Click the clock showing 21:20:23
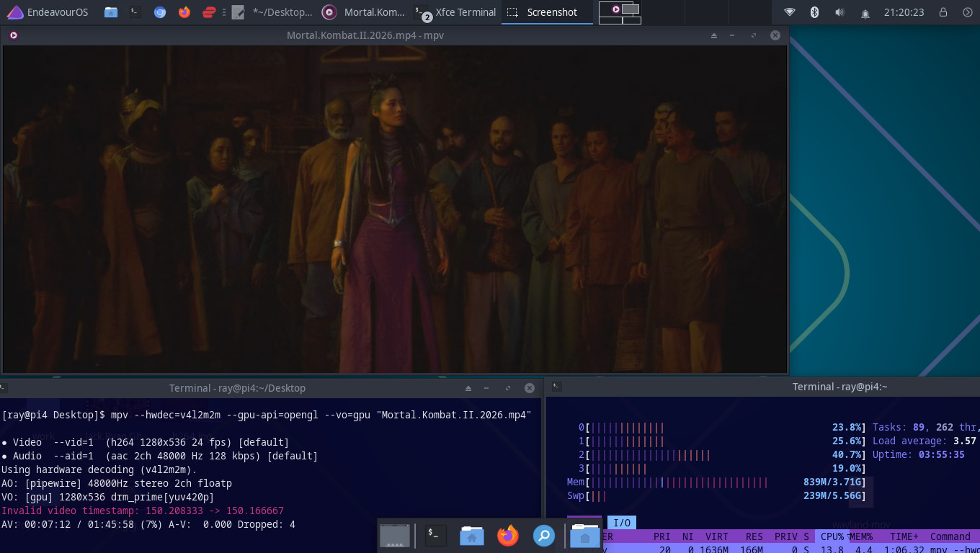This screenshot has width=980, height=553. click(x=904, y=12)
